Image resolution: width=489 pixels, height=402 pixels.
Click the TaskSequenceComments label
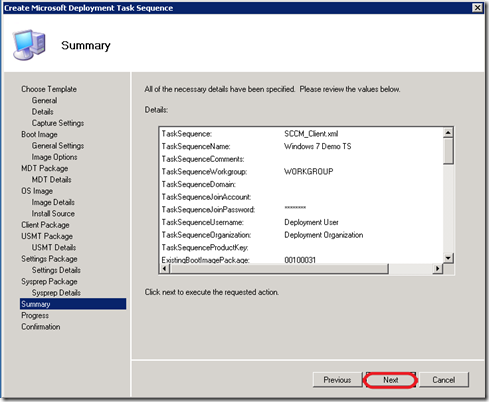[203, 159]
